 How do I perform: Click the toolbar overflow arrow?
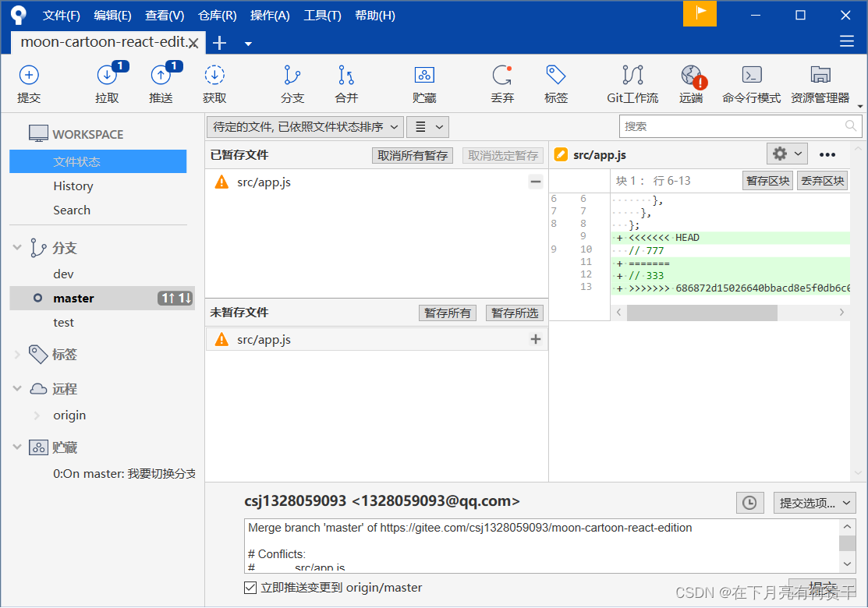pyautogui.click(x=859, y=106)
